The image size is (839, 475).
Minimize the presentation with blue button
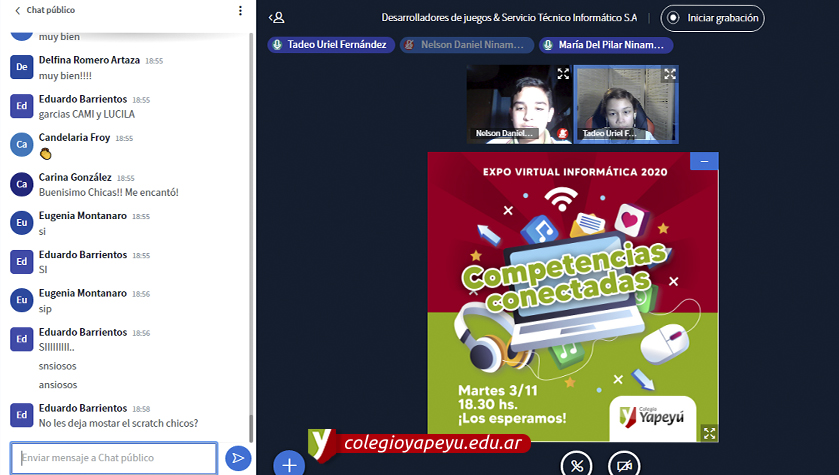point(704,161)
